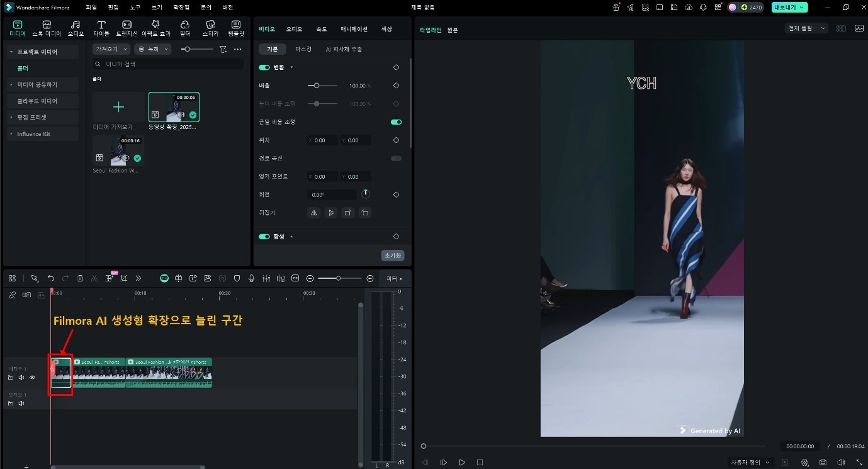Toggle the 균일 비율 조정 uniform scale switch
This screenshot has height=469, width=868.
[x=396, y=122]
